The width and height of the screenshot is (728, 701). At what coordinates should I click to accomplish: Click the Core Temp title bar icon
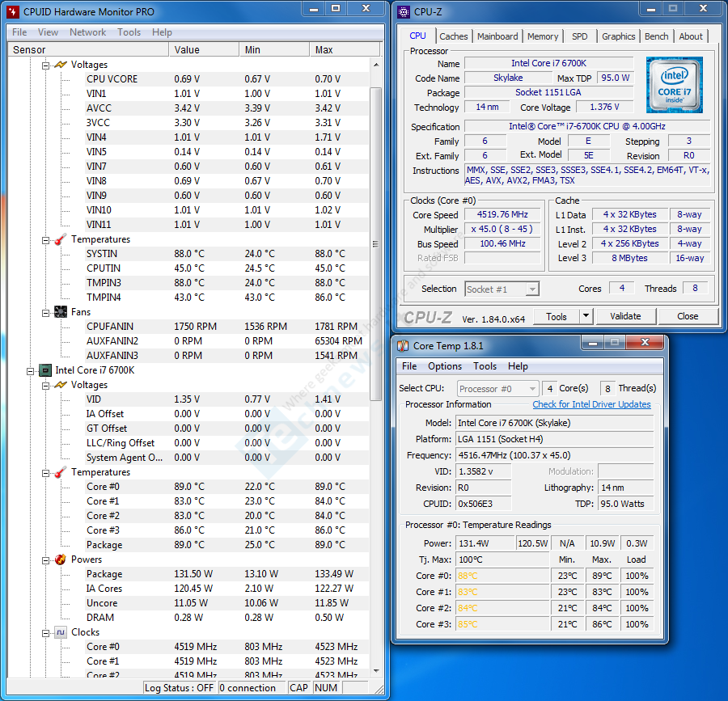pos(403,345)
